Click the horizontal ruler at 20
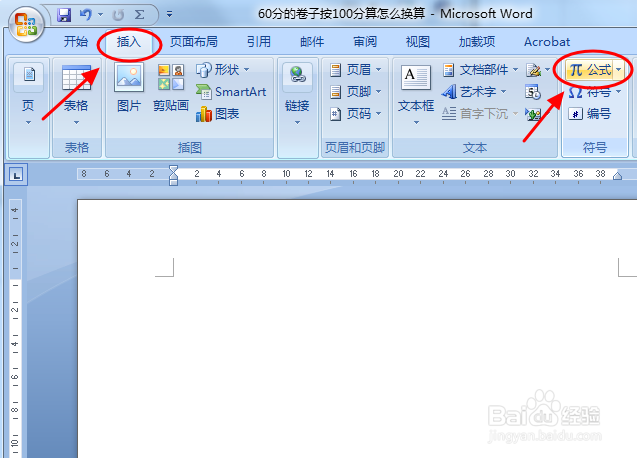 click(x=398, y=174)
